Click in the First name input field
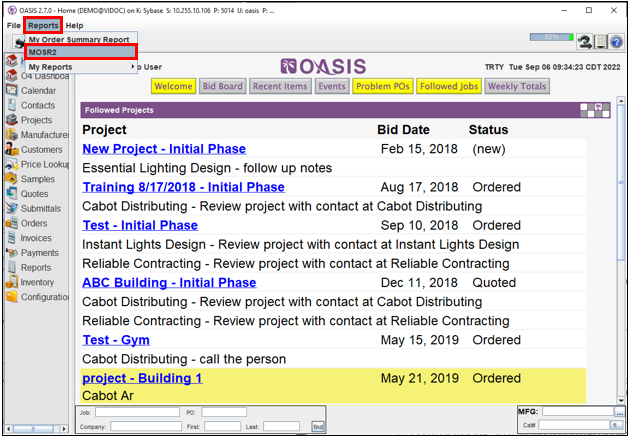 tap(223, 426)
